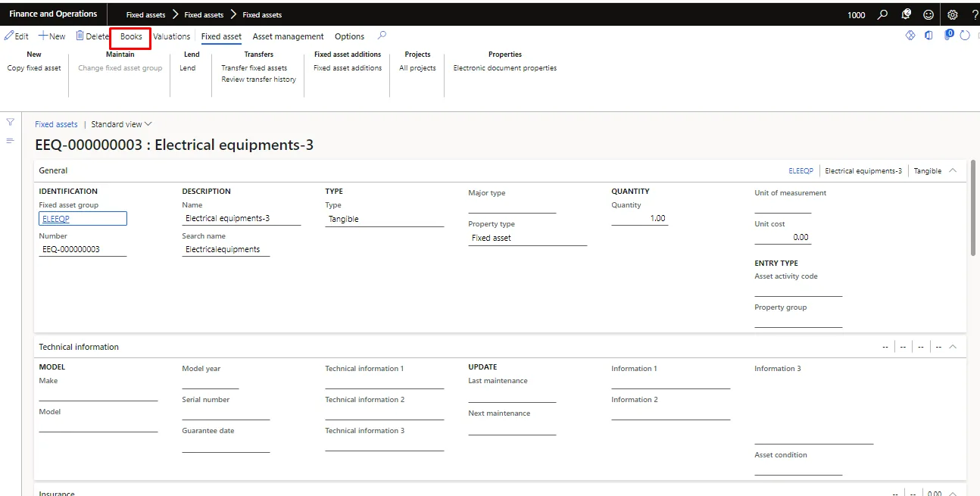Select the Fixed asset action tab
The height and width of the screenshot is (496, 980).
point(221,36)
